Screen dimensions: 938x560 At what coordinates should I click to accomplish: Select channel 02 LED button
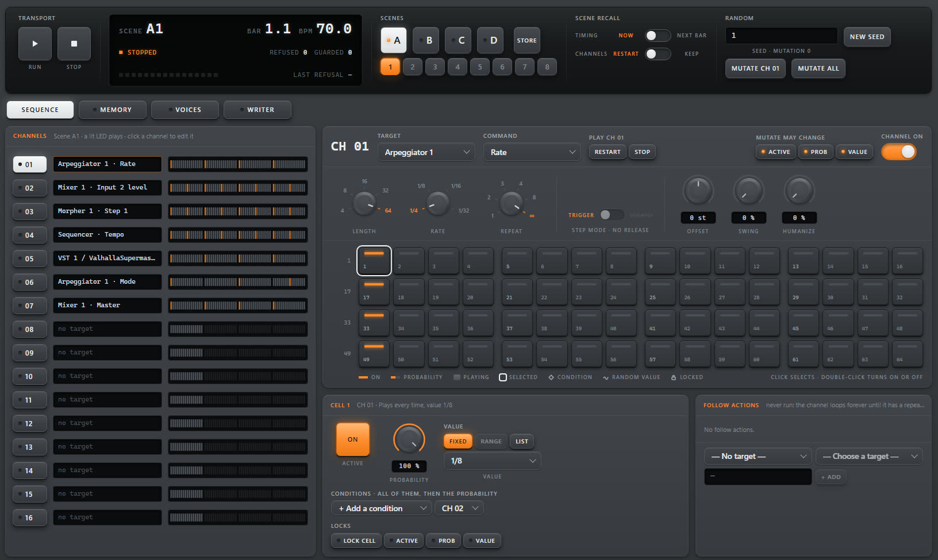tap(29, 188)
